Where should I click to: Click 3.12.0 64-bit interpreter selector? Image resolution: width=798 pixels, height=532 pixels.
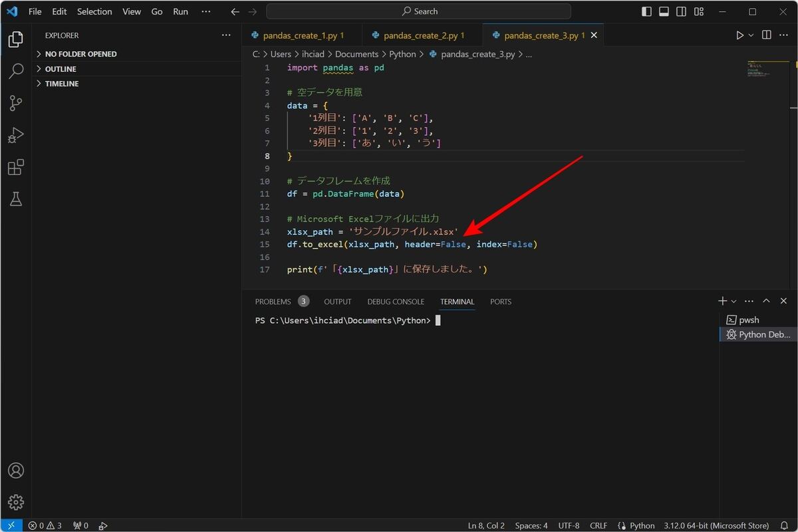click(716, 525)
